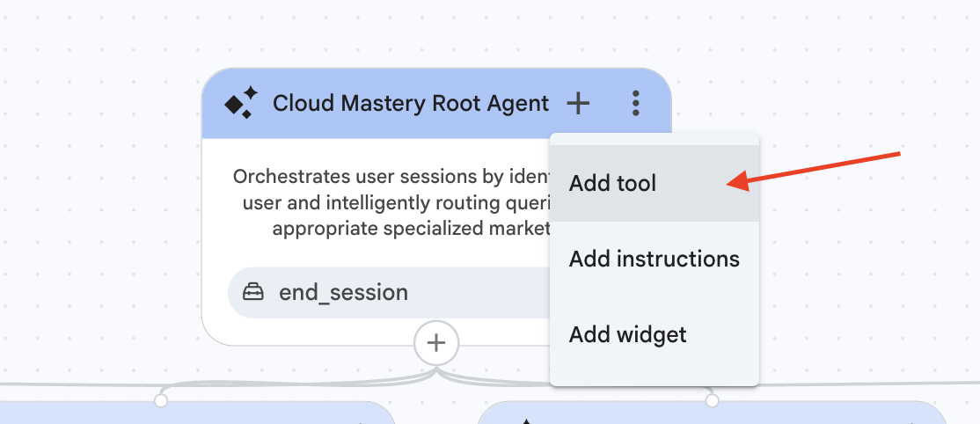Screen dimensions: 980x424
Task: Open the end_session tool chip
Action: click(x=389, y=293)
